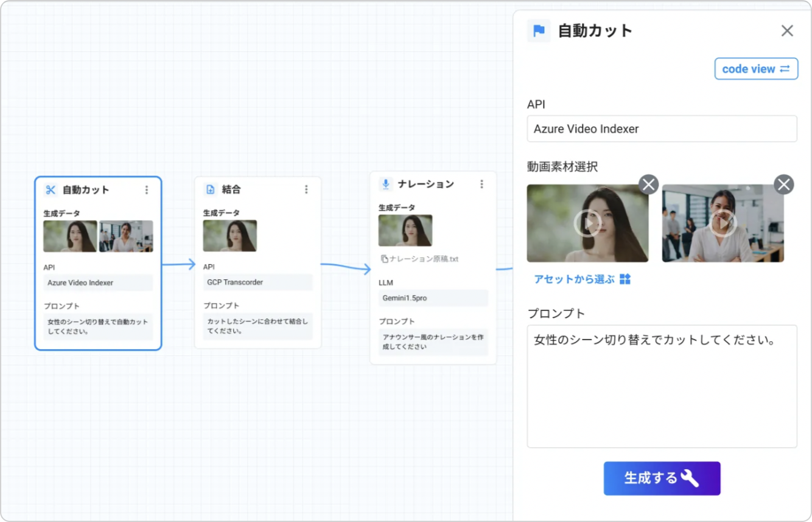Viewport: 812px width, 522px height.
Task: Remove the second office video asset
Action: pos(783,184)
